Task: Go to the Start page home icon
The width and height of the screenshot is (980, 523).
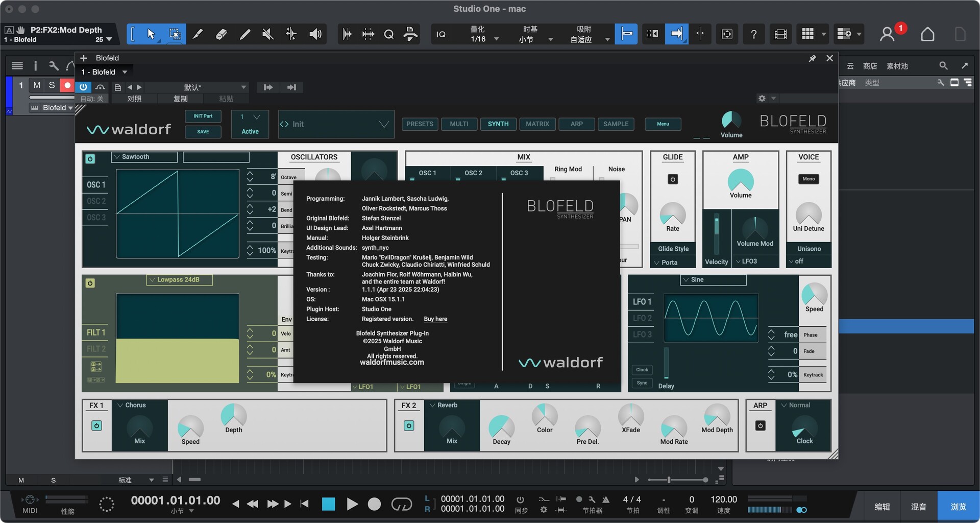Action: [x=927, y=34]
